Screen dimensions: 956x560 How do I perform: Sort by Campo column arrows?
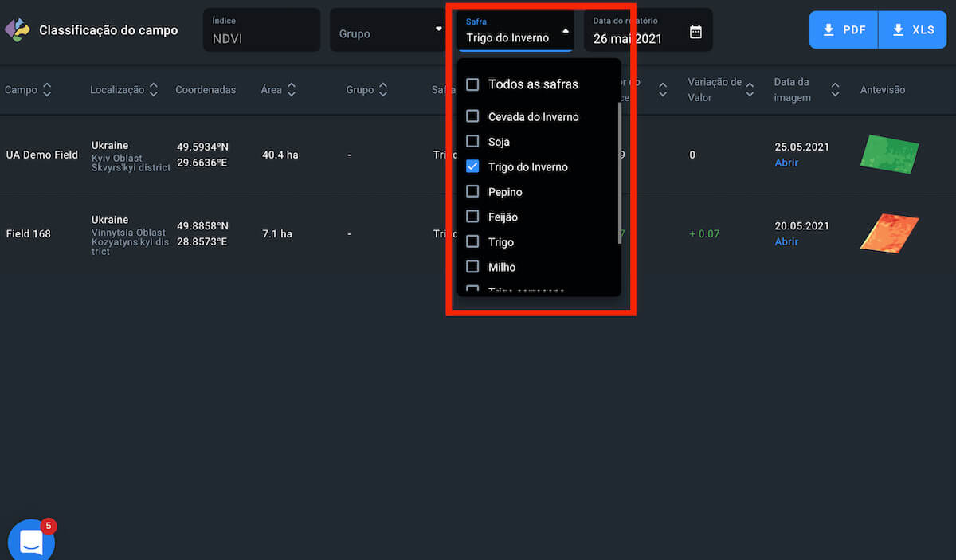coord(47,90)
